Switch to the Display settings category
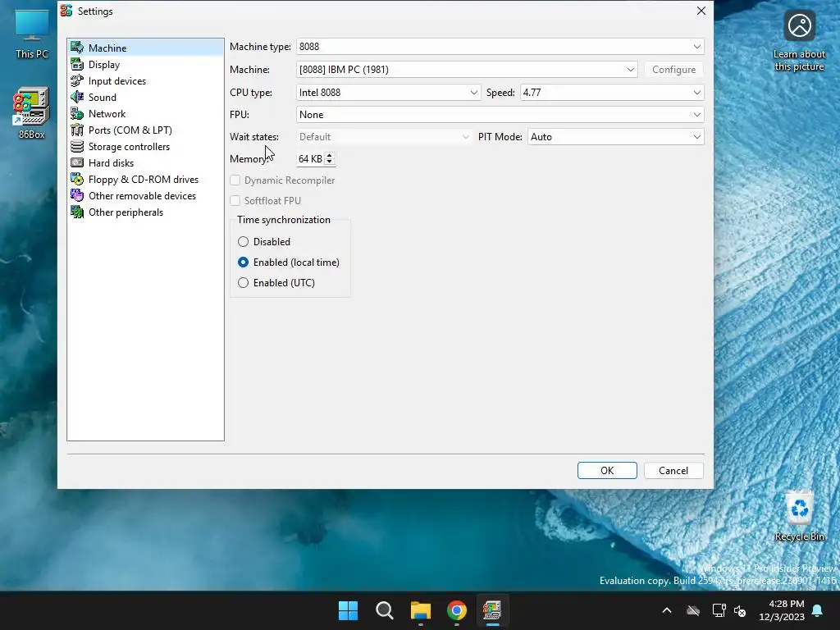Image resolution: width=840 pixels, height=630 pixels. (x=145, y=64)
